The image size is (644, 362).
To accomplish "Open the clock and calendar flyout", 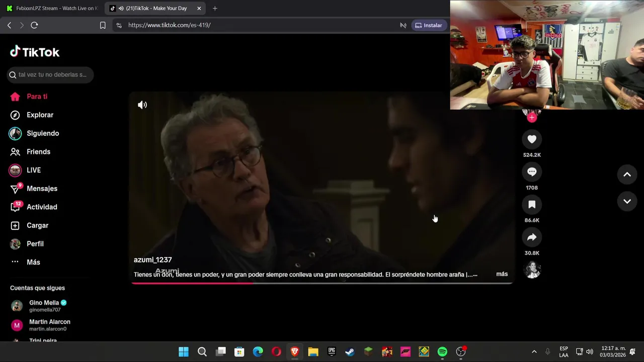I will (613, 352).
